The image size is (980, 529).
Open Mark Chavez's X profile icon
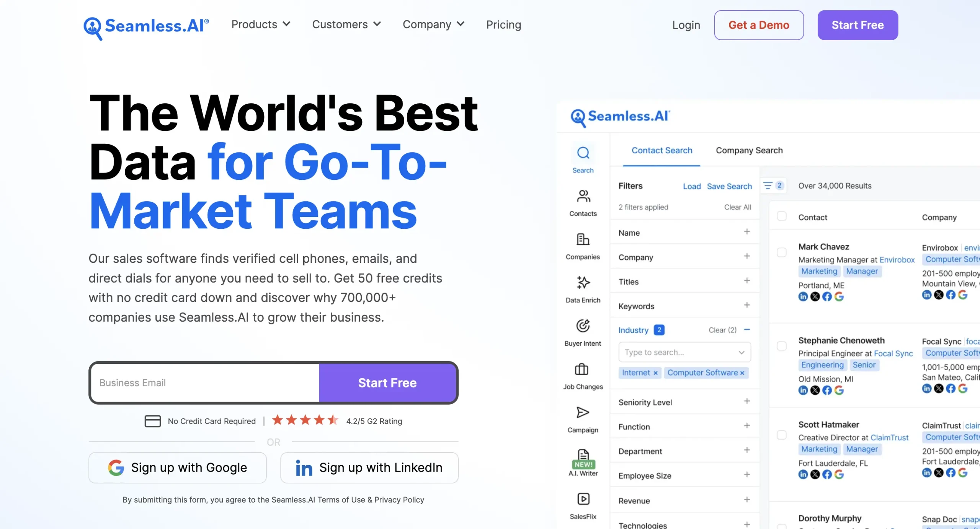[x=815, y=296]
